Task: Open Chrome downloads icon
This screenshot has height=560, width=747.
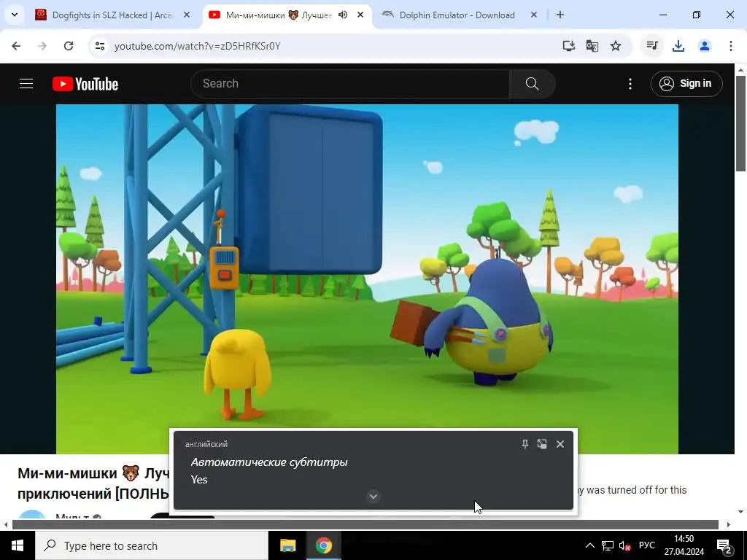Action: (678, 46)
